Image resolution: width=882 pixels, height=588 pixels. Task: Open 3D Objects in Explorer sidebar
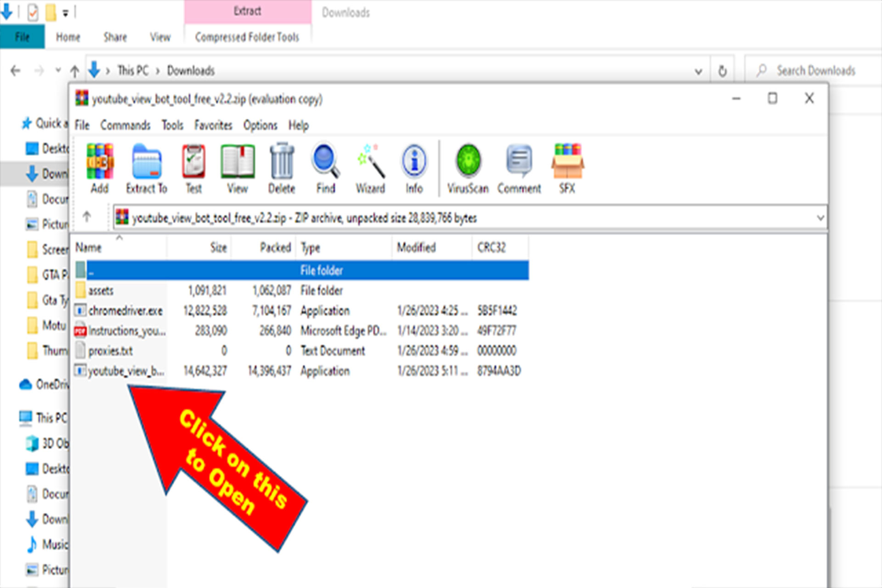pos(48,443)
